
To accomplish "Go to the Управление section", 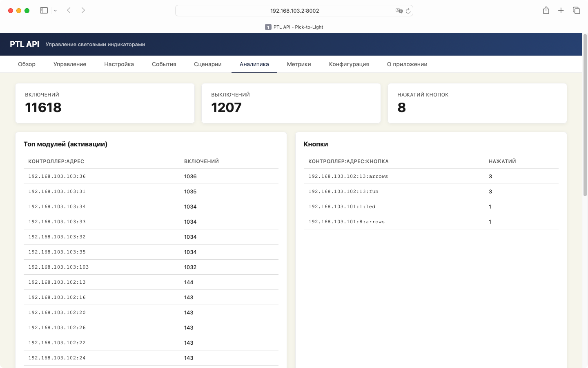I will click(x=70, y=64).
